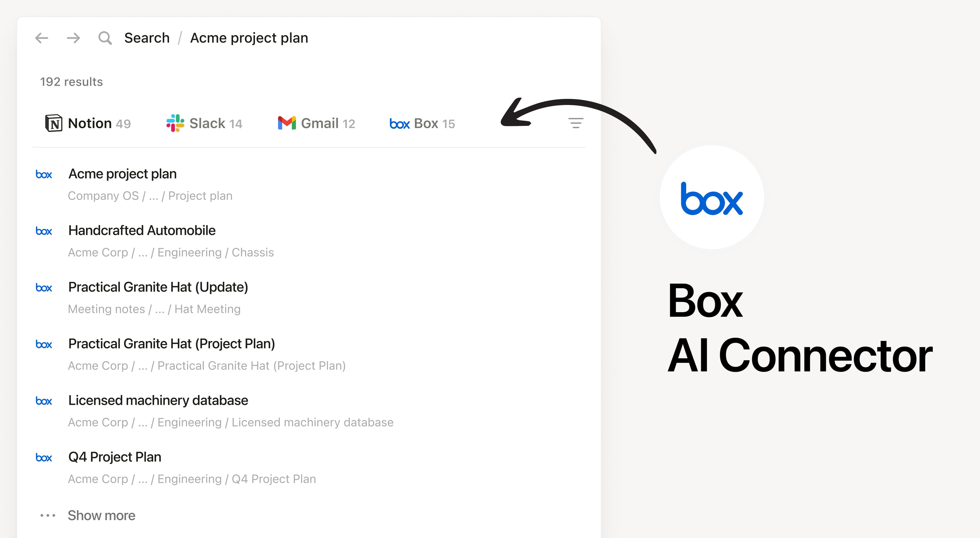Click path 'Acme Corp / ... / Practical Granite Hat (Project Plan)'
The height and width of the screenshot is (538, 980).
(x=206, y=366)
